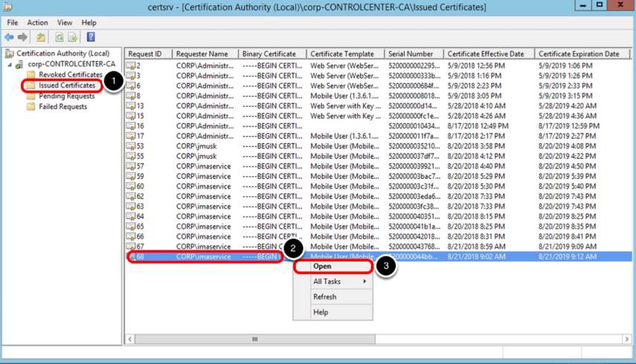Click the horizontal scrollbar right arrow
The height and width of the screenshot is (364, 636).
(626, 339)
